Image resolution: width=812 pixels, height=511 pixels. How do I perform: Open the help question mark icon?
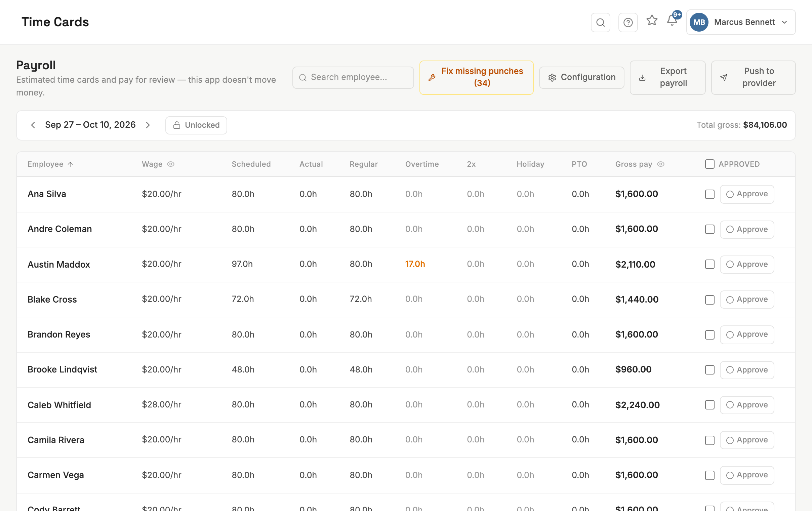coord(628,23)
